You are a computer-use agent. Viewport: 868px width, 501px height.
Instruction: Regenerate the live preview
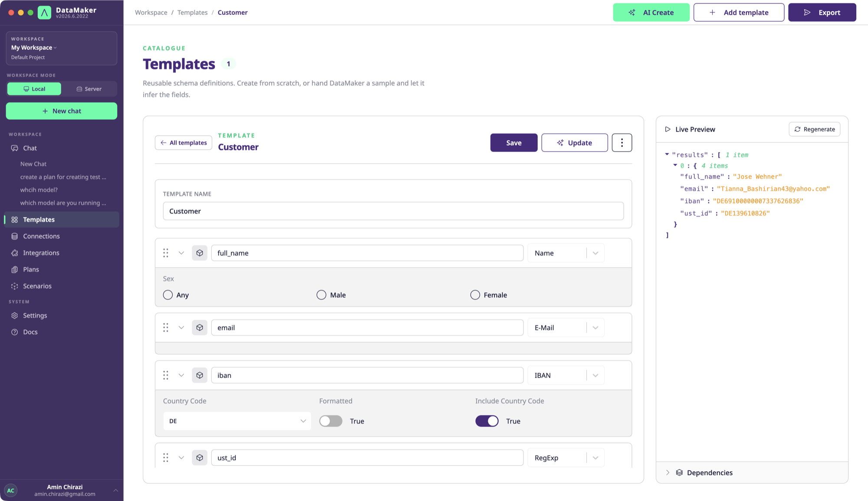pyautogui.click(x=815, y=129)
